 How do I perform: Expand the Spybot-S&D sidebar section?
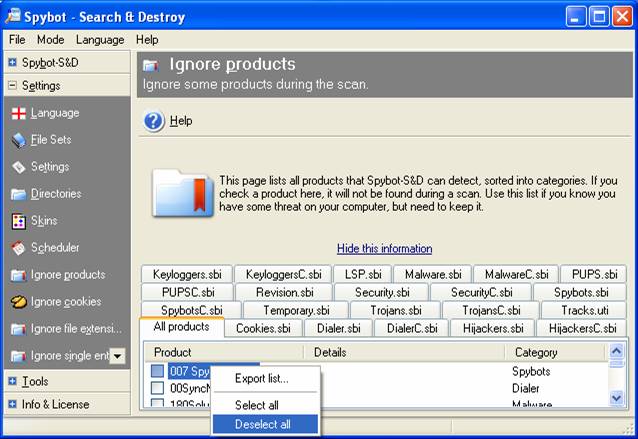[13, 62]
